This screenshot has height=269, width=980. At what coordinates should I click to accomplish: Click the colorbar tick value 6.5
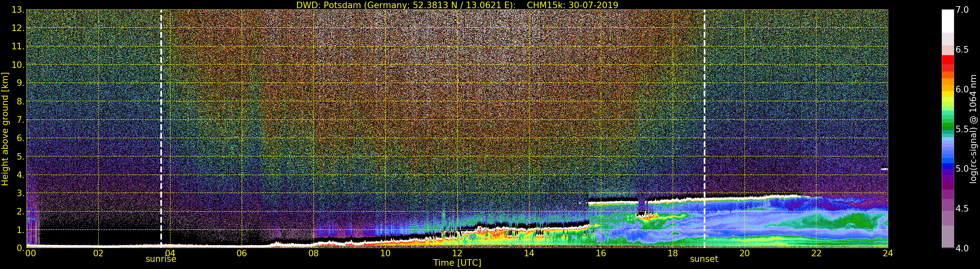[x=962, y=50]
